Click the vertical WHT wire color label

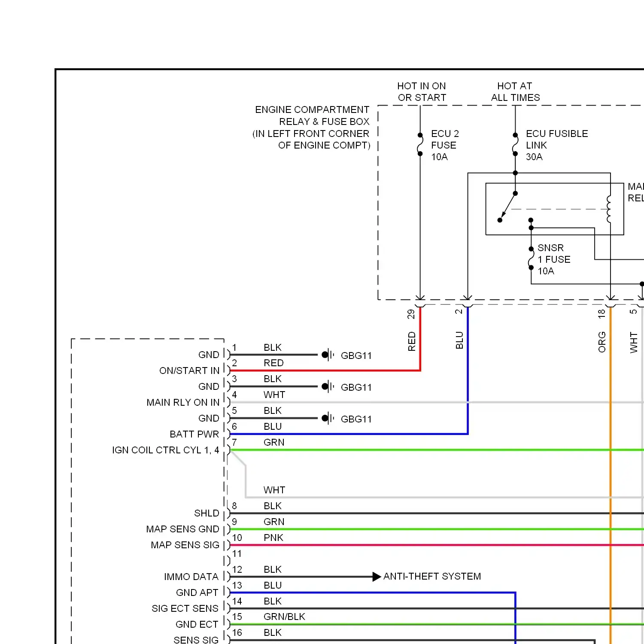click(x=634, y=343)
